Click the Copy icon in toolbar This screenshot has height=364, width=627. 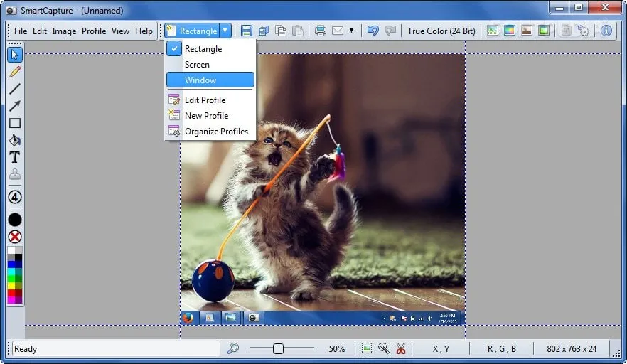tap(281, 31)
